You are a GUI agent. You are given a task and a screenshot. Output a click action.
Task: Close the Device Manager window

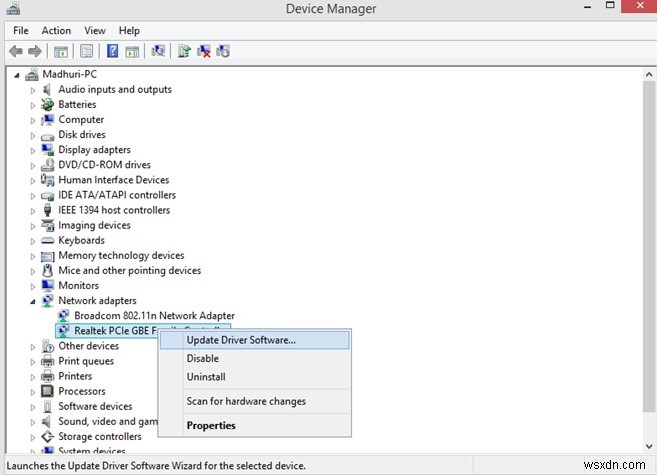639,6
